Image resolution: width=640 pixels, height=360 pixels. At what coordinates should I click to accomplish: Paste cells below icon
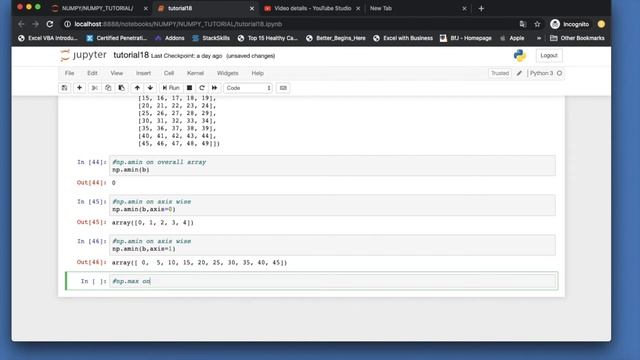click(122, 88)
